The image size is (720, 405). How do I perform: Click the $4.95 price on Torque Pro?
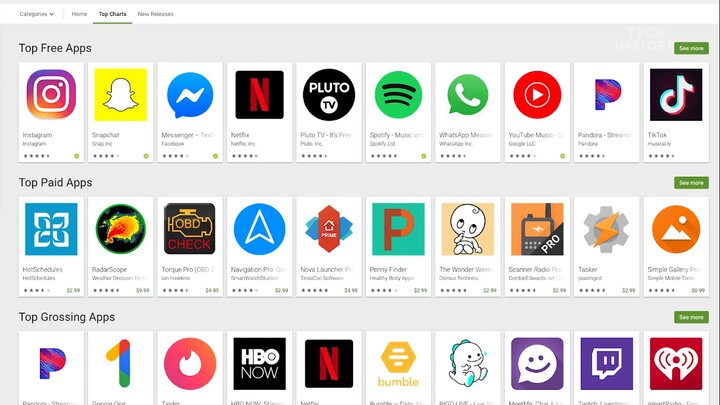pos(212,290)
